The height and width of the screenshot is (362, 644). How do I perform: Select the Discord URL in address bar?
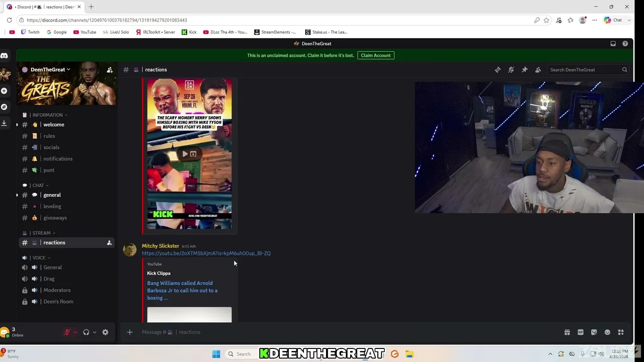click(x=107, y=20)
